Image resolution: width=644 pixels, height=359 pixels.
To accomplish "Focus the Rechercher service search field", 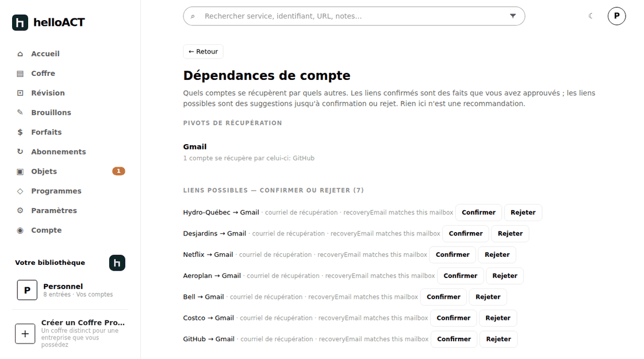I will [354, 16].
